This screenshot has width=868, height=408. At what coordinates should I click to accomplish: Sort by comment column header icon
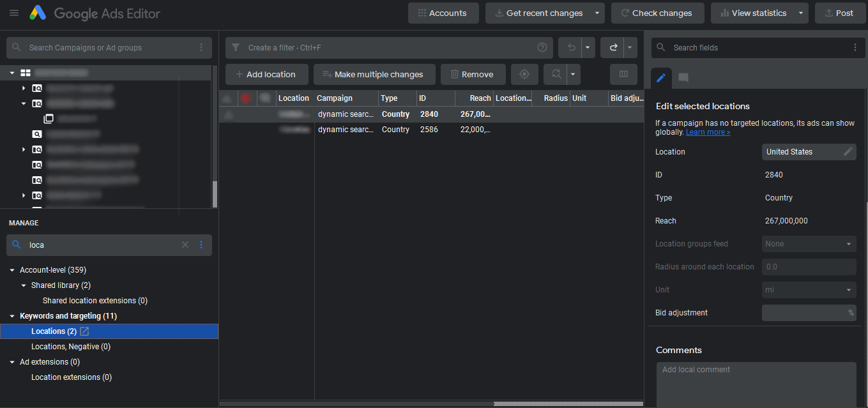click(x=264, y=98)
